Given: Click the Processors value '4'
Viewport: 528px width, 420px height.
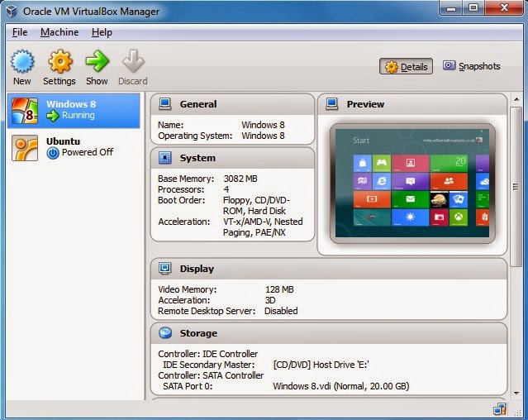Looking at the screenshot, I should tap(226, 189).
